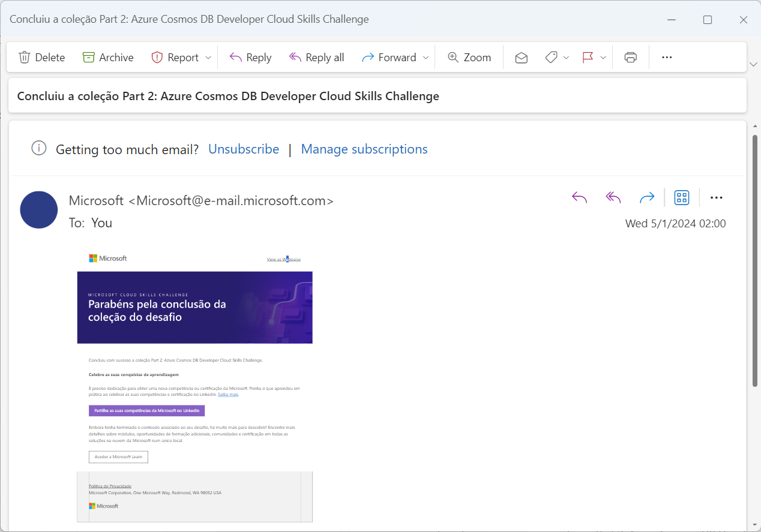Open Política de Privacidade link
761x532 pixels.
click(x=110, y=486)
